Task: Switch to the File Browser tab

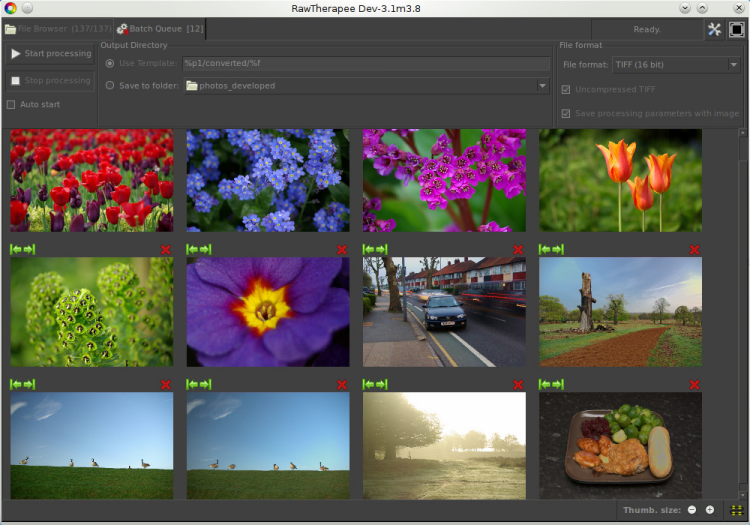Action: (x=58, y=29)
